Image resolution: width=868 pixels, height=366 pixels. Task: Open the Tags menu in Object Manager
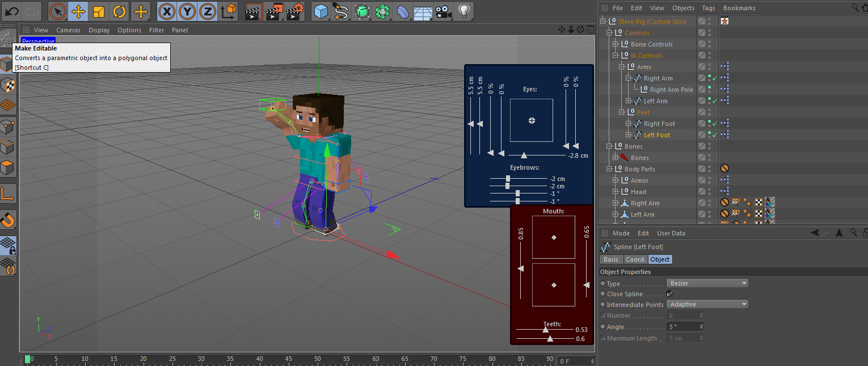709,8
